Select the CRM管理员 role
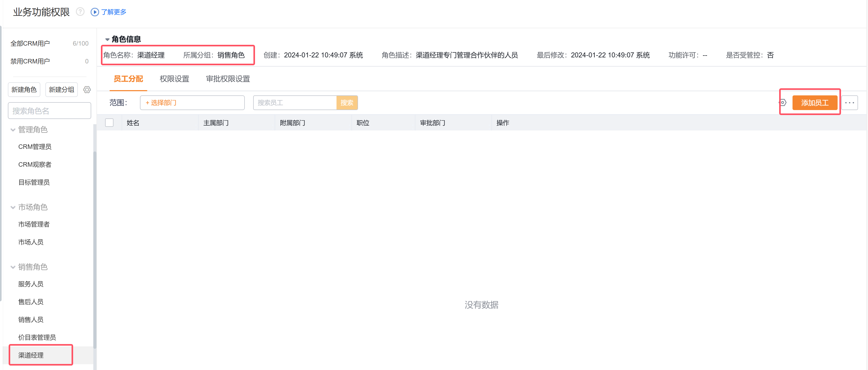This screenshot has height=370, width=868. (35, 146)
